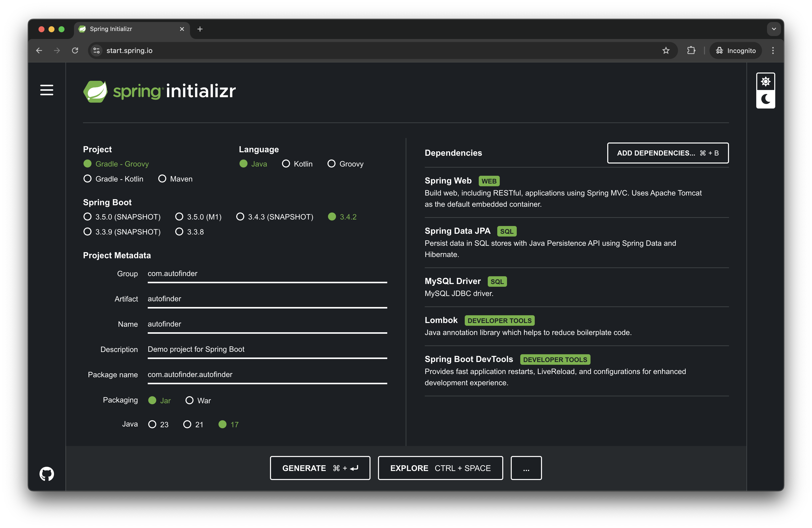Screen dimensions: 812x528
Task: Choose Spring Boot 3.3.9 (SNAPSHOT)
Action: [122, 231]
